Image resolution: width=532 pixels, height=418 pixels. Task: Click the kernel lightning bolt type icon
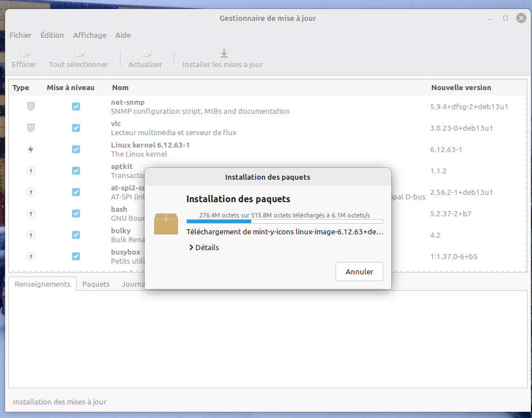click(31, 149)
